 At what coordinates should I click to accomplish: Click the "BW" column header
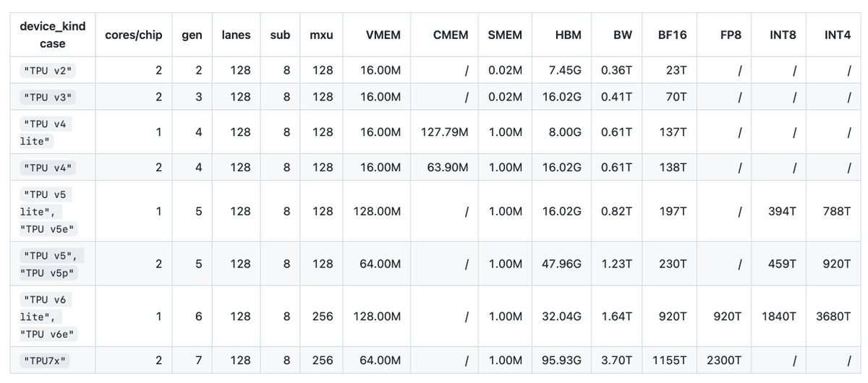(x=621, y=34)
